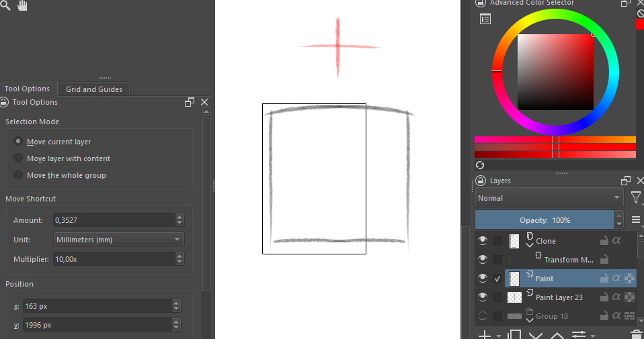644x339 pixels.
Task: Toggle pass-through mode on Group 18
Action: coord(629,316)
